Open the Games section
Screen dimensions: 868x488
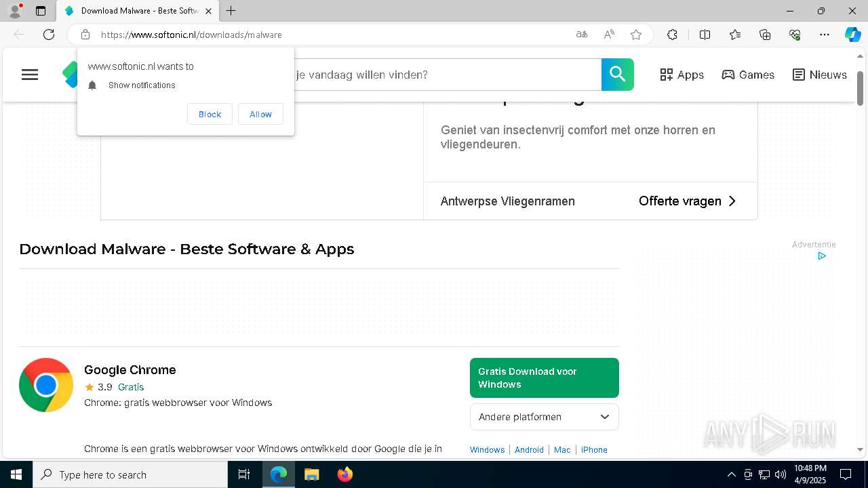pos(748,75)
